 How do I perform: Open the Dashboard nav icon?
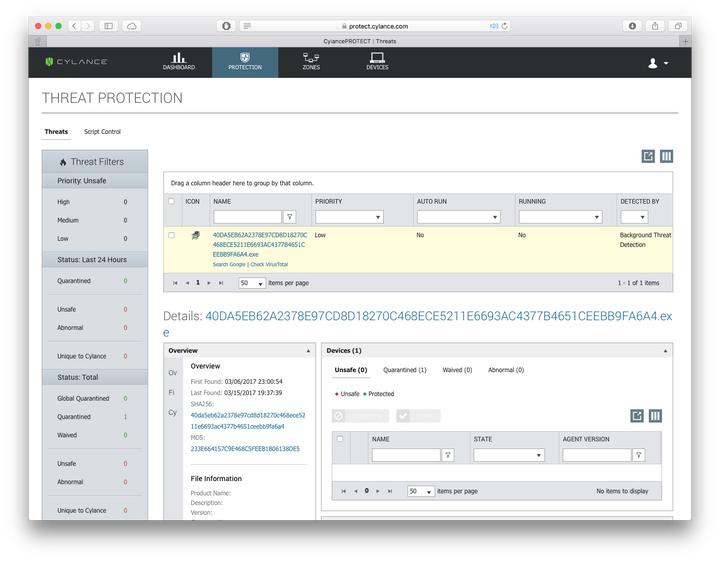[x=179, y=62]
